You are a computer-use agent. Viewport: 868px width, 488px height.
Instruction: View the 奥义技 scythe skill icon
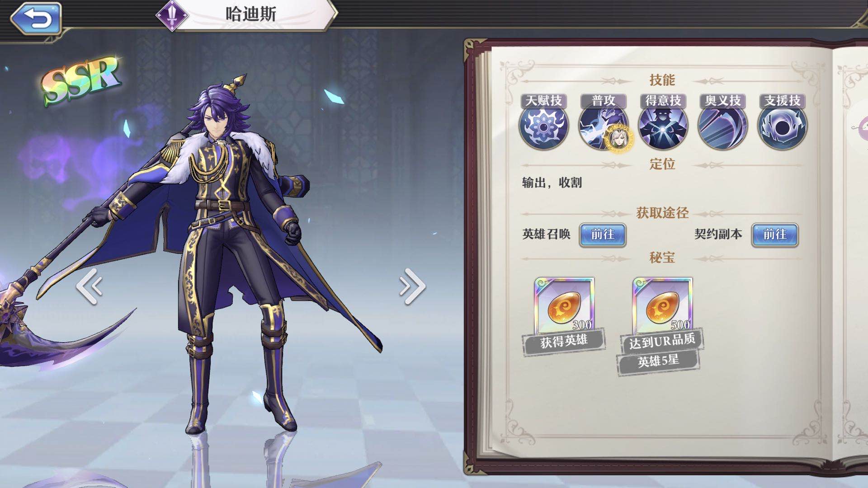click(722, 126)
